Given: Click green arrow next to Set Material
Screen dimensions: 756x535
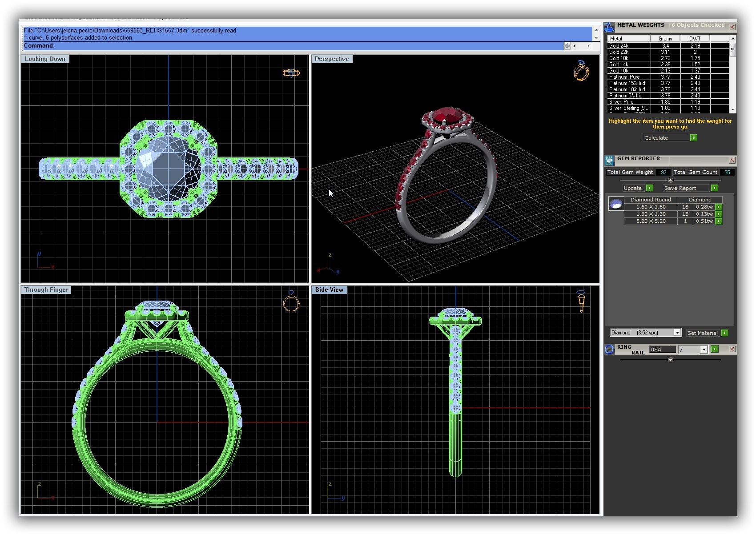Looking at the screenshot, I should tap(724, 333).
